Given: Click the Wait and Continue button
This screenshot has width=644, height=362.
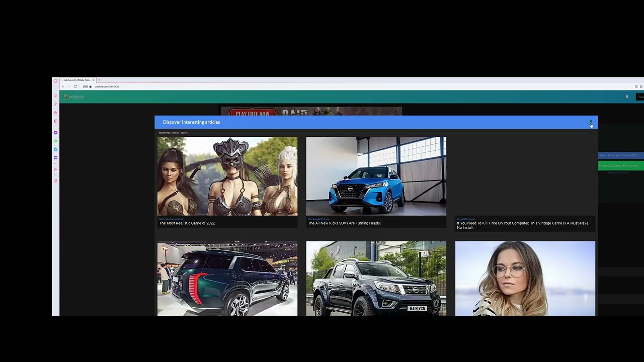Looking at the screenshot, I should click(621, 155).
